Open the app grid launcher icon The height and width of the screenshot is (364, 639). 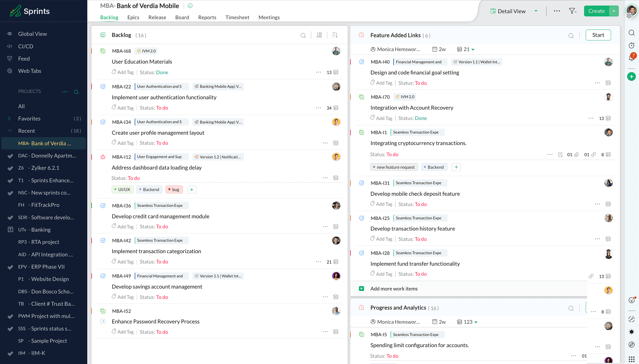click(x=631, y=359)
